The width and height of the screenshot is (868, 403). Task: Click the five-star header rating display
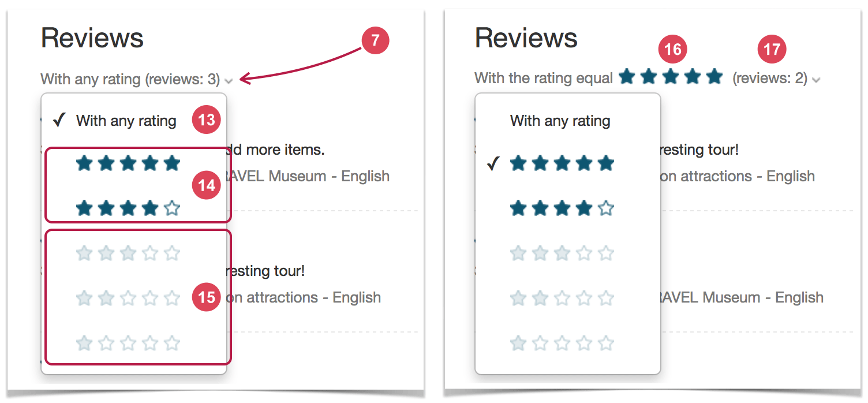(x=671, y=76)
